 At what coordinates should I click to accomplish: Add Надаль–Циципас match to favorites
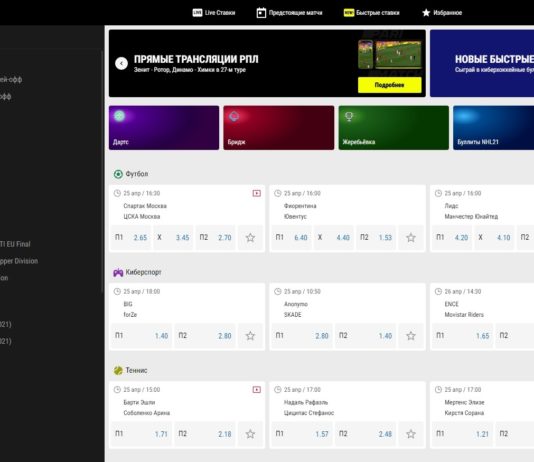point(411,434)
